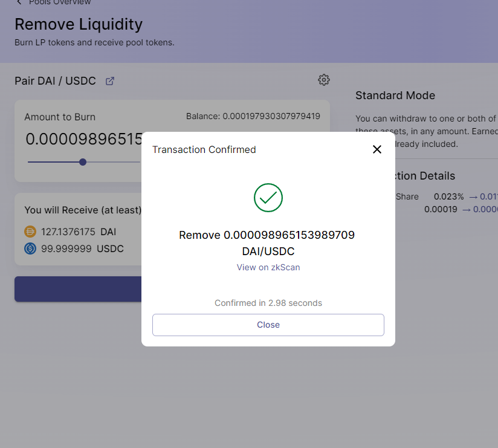The image size is (498, 448).
Task: Go back to Pools Overview
Action: (x=60, y=2)
